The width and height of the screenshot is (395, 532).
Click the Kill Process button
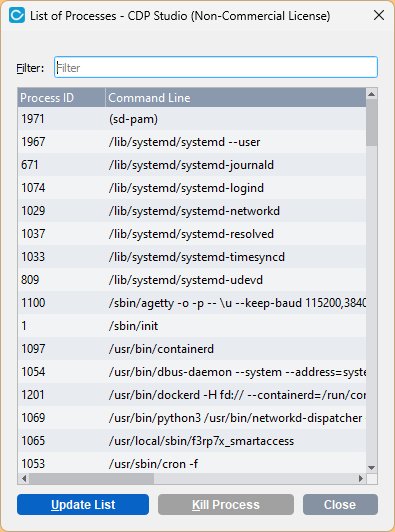[226, 505]
